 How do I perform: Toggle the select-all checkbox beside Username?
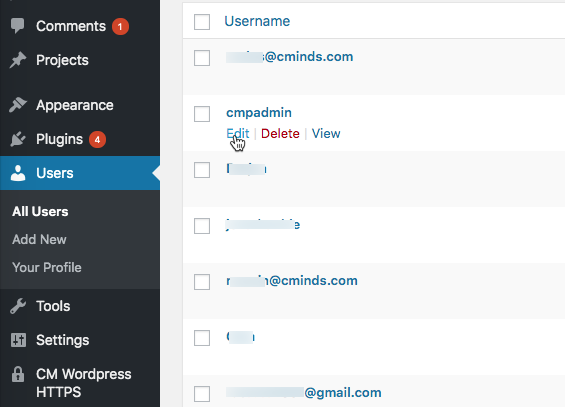click(x=202, y=22)
